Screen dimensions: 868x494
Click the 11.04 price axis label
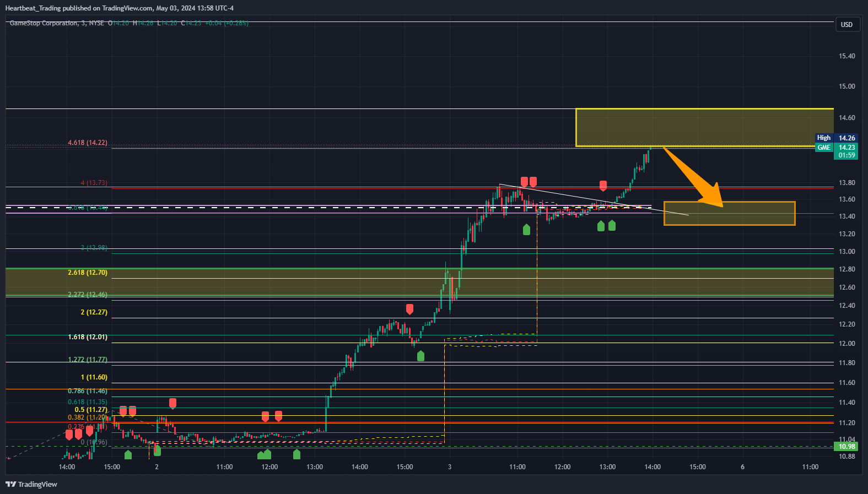coord(847,439)
